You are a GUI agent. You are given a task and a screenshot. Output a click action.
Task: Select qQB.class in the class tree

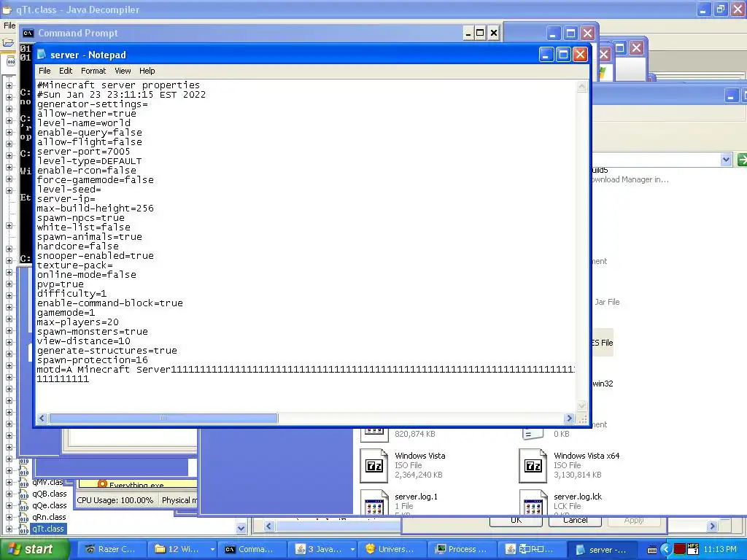(x=50, y=494)
